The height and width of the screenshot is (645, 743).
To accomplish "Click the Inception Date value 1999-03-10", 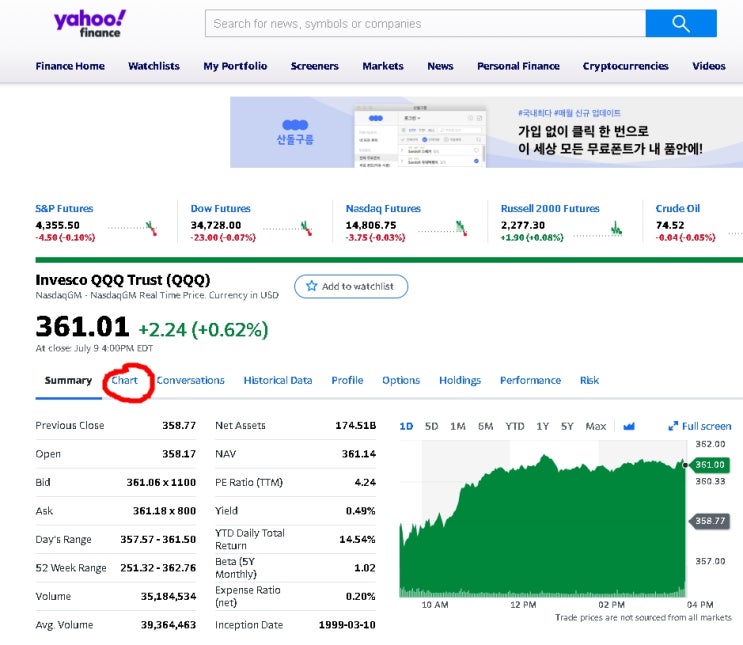I will point(347,625).
